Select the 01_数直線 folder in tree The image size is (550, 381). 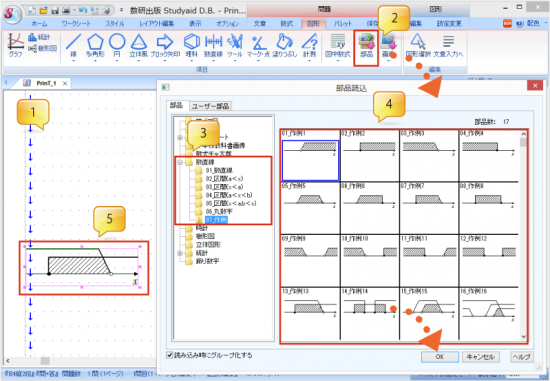(x=219, y=171)
